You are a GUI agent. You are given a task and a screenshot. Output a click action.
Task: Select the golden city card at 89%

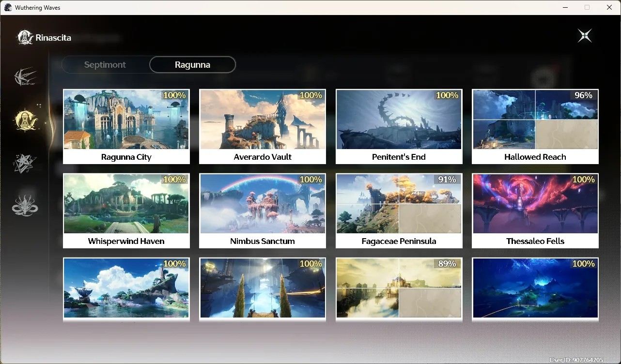(x=399, y=289)
